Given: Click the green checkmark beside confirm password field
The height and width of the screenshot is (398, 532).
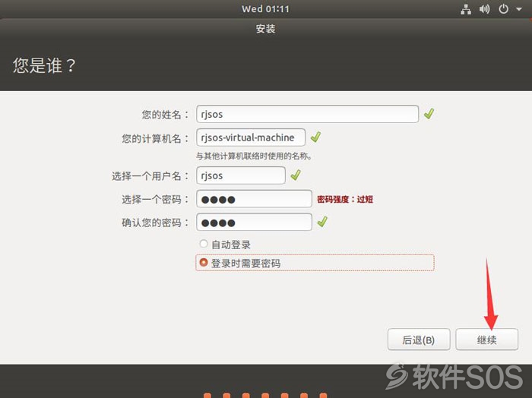Looking at the screenshot, I should pyautogui.click(x=322, y=222).
